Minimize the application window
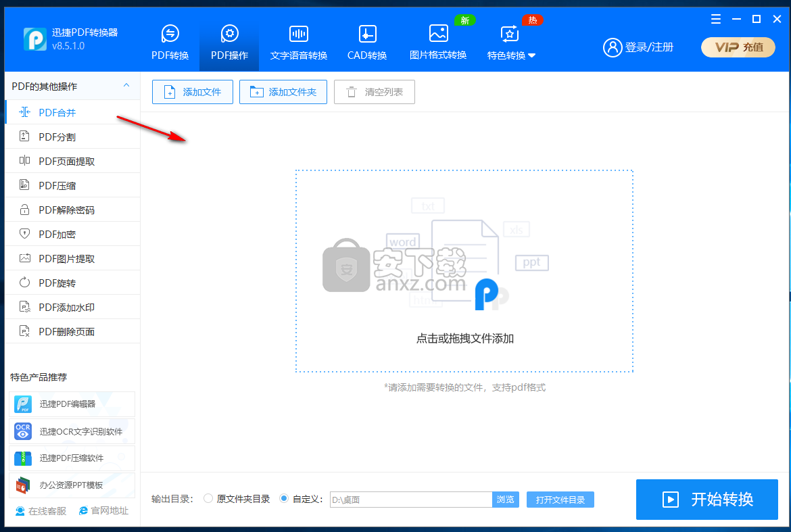The width and height of the screenshot is (791, 532). [x=736, y=19]
